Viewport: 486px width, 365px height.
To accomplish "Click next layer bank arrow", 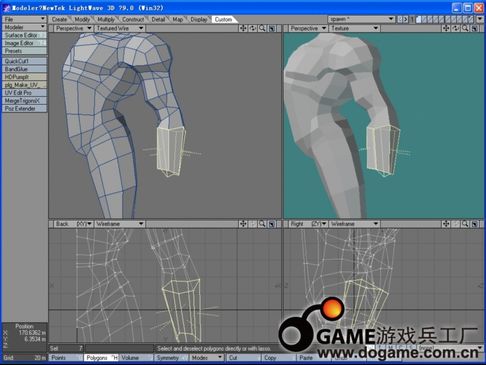I will [406, 19].
